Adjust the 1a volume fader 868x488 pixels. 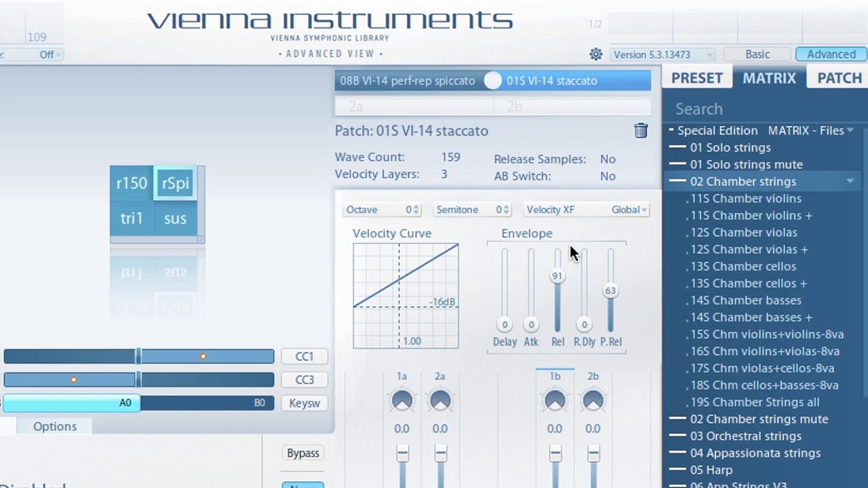point(402,454)
